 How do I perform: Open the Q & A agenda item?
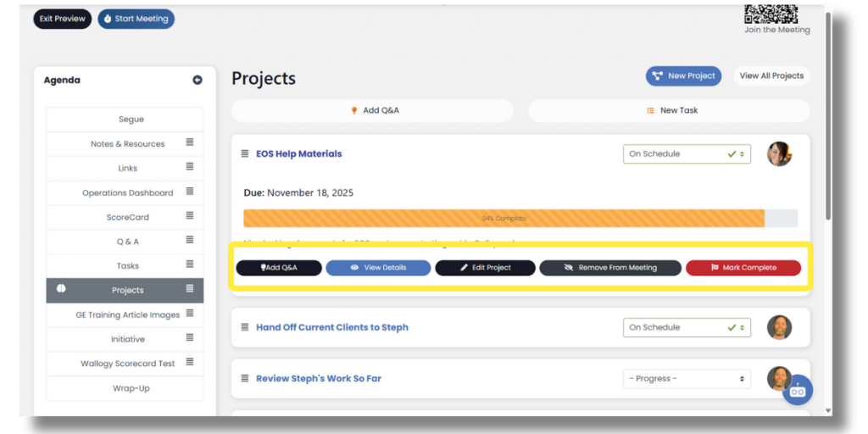[x=128, y=242]
